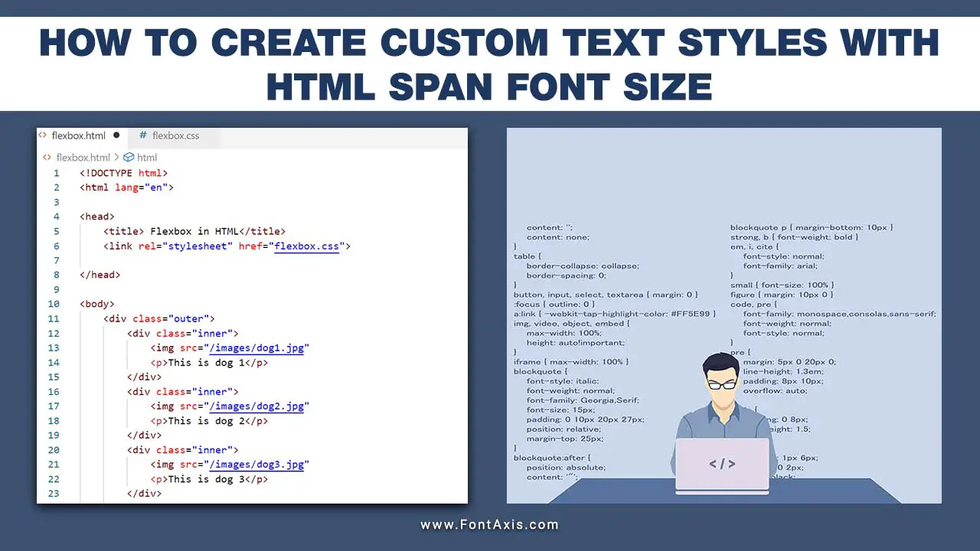
Task: Click div class="inner" on line 12
Action: click(183, 334)
